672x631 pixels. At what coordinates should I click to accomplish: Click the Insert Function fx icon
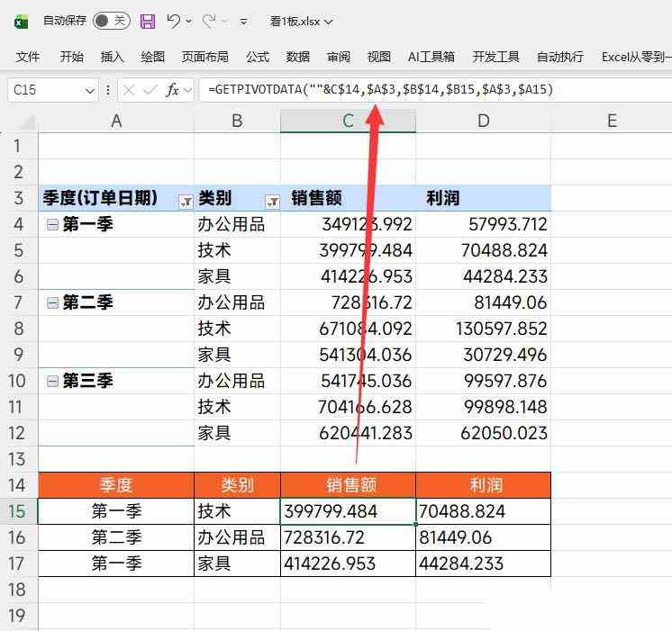tap(173, 90)
